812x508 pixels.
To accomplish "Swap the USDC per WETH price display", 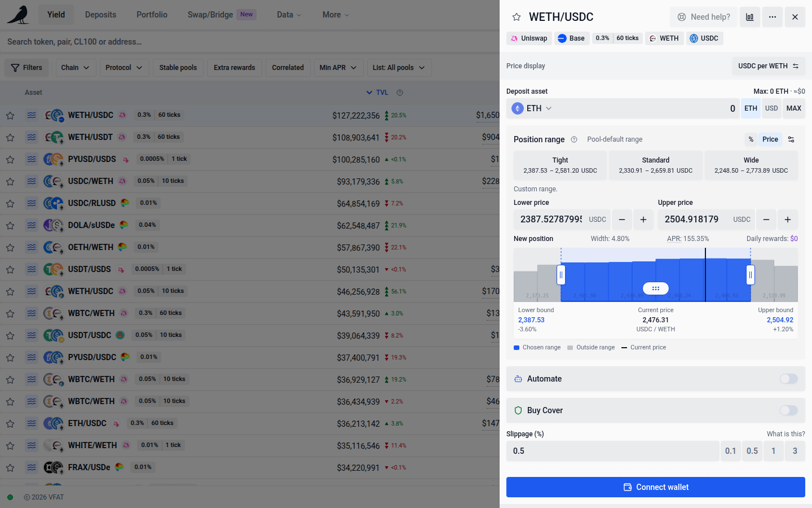I will [769, 66].
